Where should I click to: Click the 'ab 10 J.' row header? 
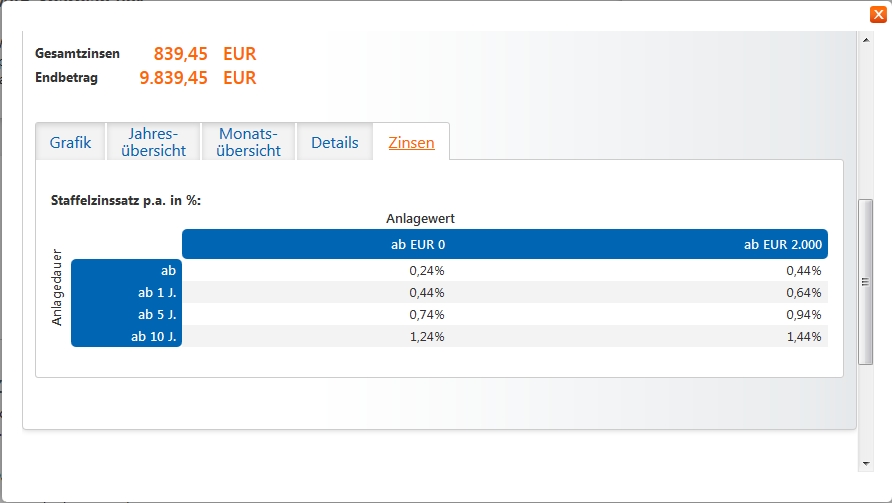pos(154,336)
